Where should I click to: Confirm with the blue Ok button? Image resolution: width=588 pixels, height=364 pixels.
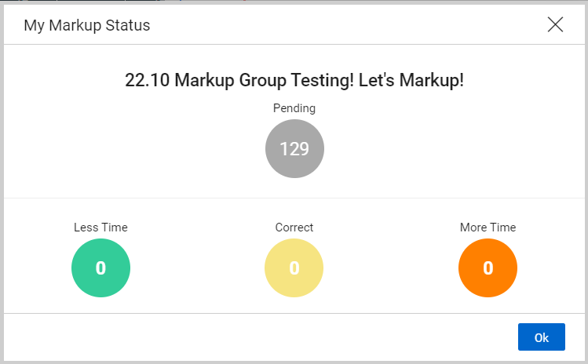(542, 337)
